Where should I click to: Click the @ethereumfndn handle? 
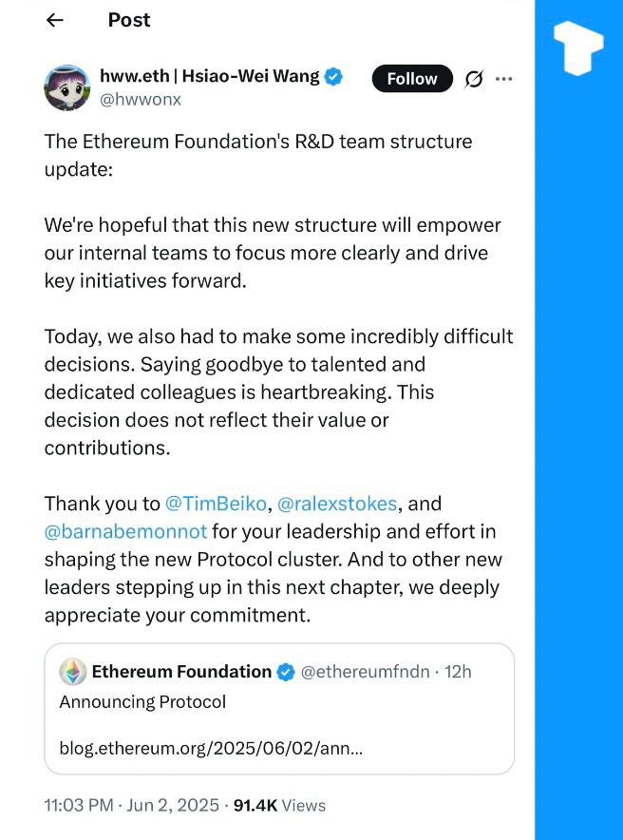click(368, 672)
